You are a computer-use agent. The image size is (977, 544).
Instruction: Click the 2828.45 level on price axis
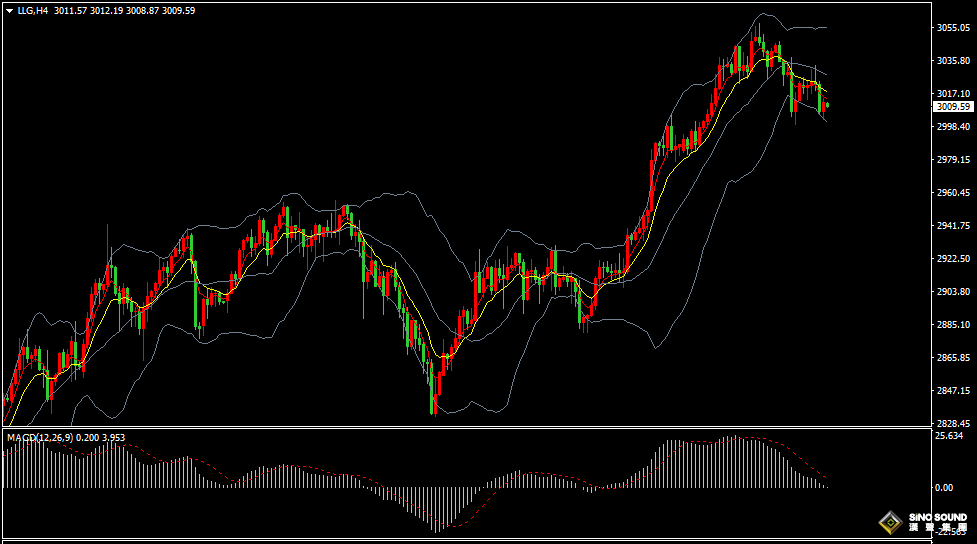click(x=953, y=424)
